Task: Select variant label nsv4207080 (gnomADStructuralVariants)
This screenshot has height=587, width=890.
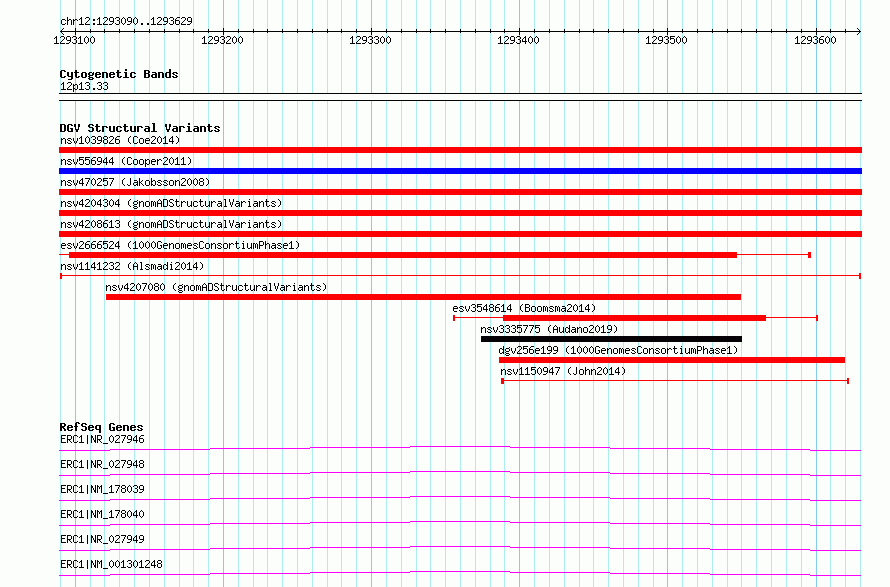Action: coord(216,287)
